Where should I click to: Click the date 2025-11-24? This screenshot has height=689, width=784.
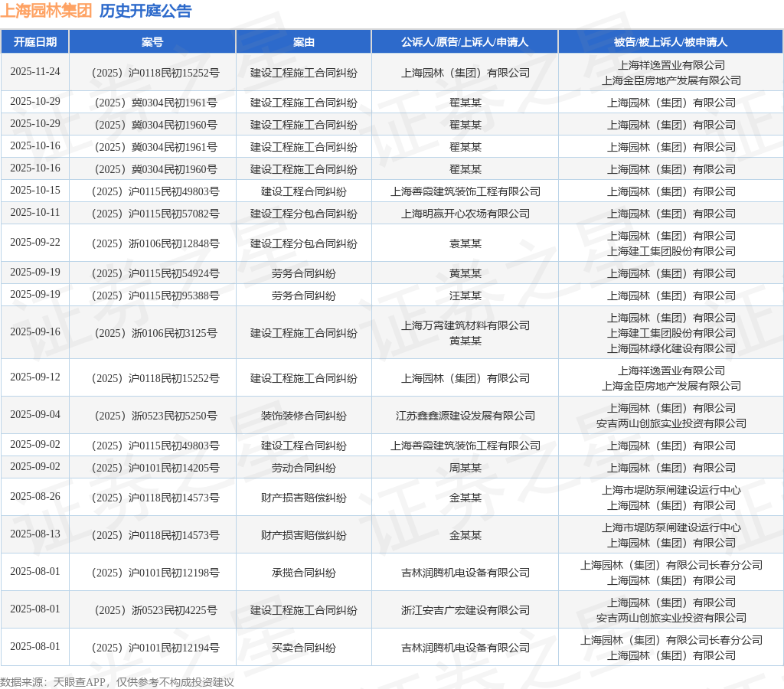click(35, 71)
